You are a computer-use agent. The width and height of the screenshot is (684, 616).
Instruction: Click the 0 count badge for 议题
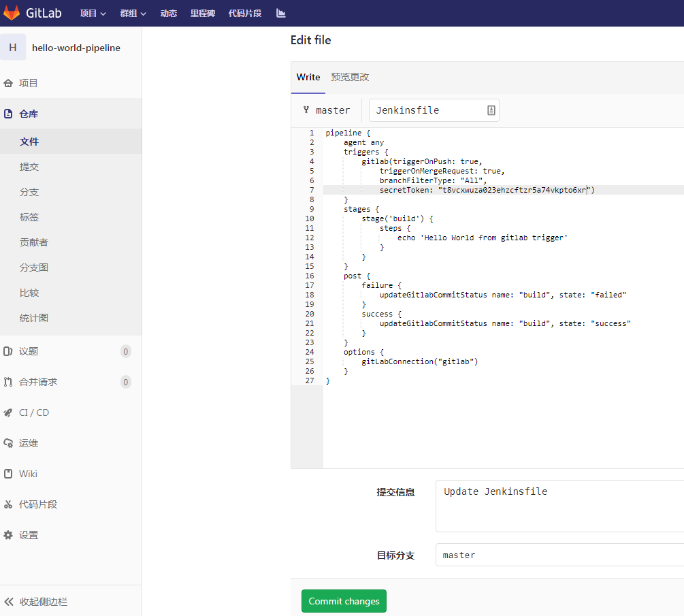126,351
